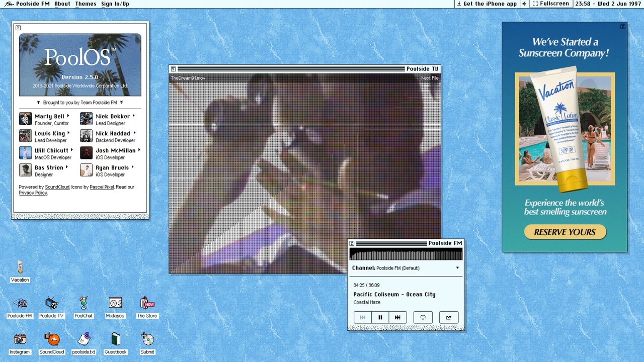Click the Reserve Yours button
The width and height of the screenshot is (644, 362).
click(x=565, y=232)
